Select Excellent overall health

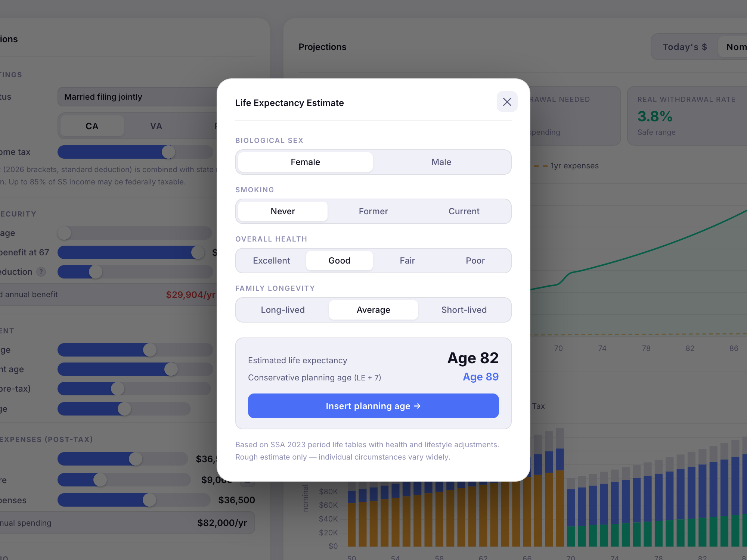(x=271, y=261)
